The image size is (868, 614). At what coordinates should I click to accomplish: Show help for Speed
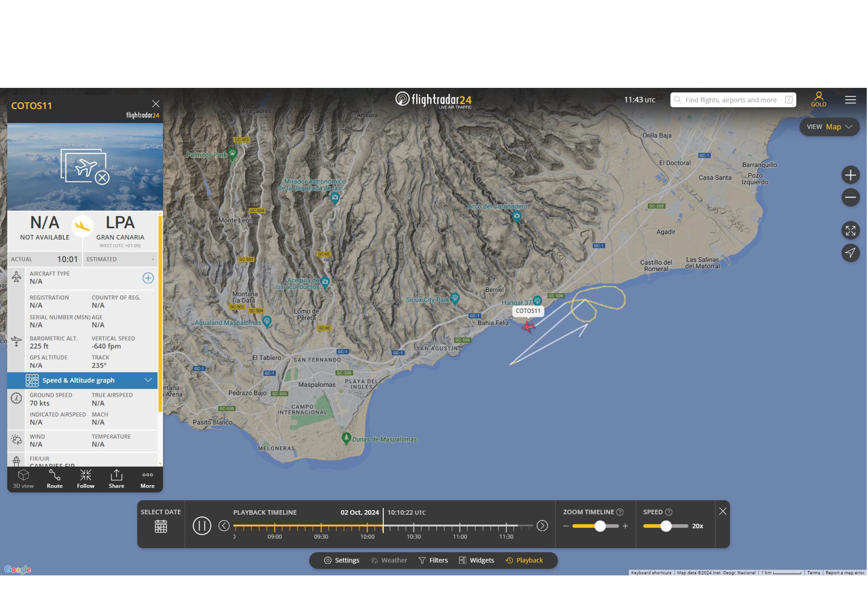(669, 512)
